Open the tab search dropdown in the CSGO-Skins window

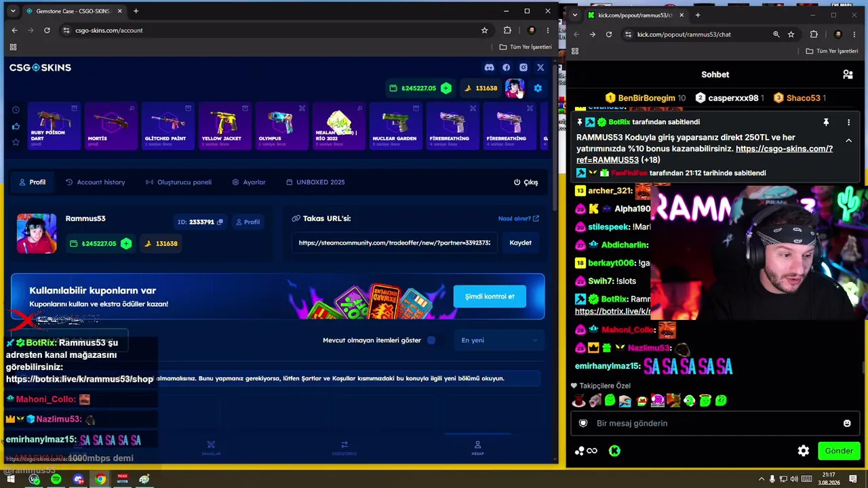point(12,12)
